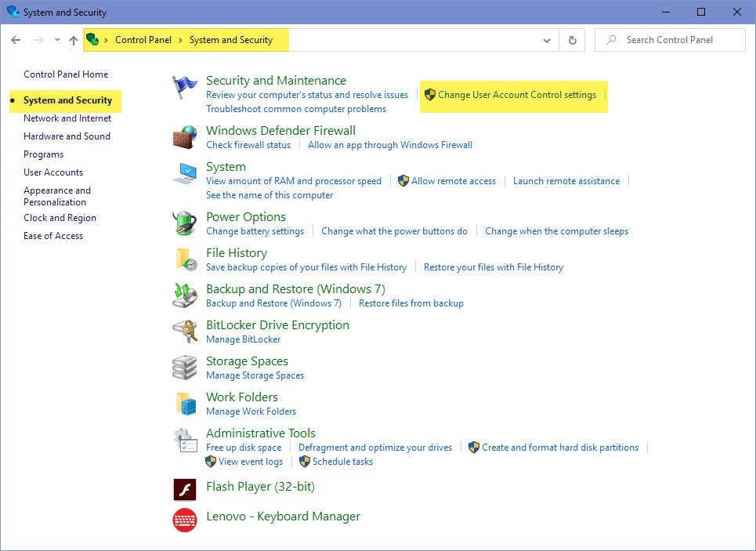Open Security and Maintenance heading

point(277,81)
